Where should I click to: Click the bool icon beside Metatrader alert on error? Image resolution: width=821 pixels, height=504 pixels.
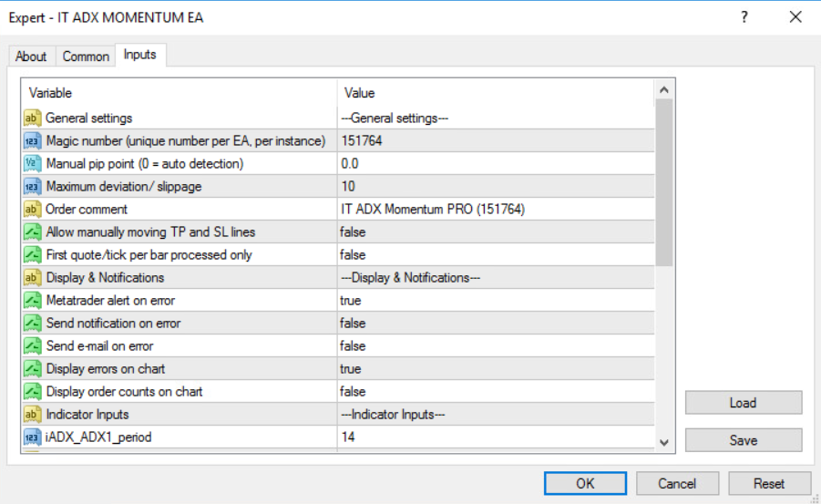click(32, 300)
